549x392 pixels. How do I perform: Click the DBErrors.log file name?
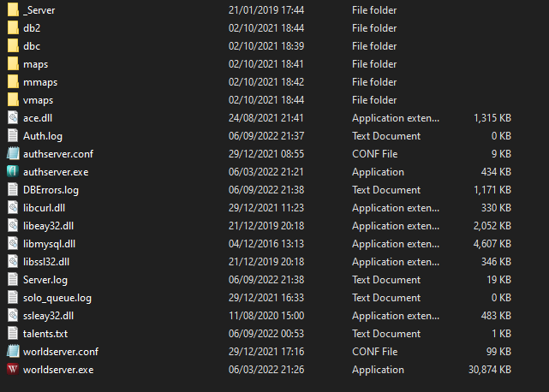pos(51,190)
